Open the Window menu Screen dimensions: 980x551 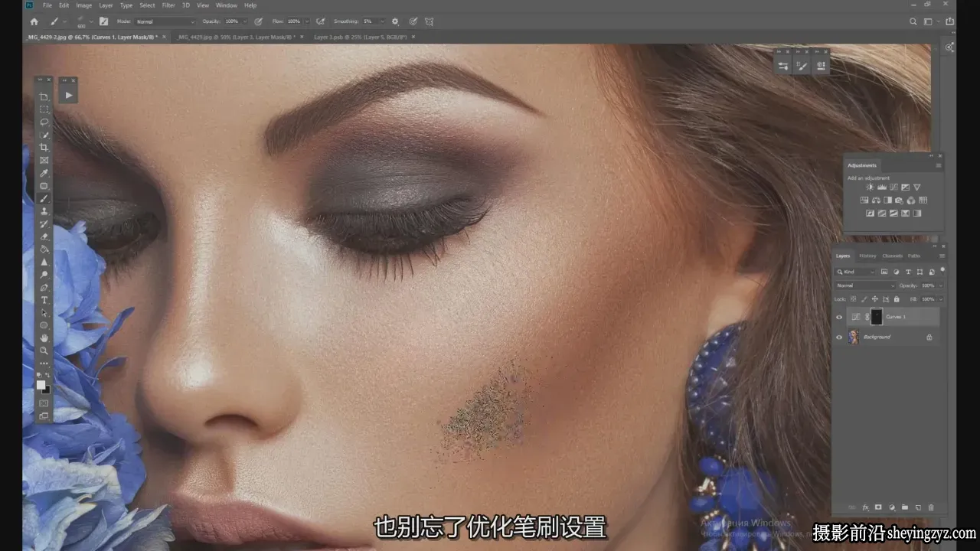pyautogui.click(x=227, y=5)
